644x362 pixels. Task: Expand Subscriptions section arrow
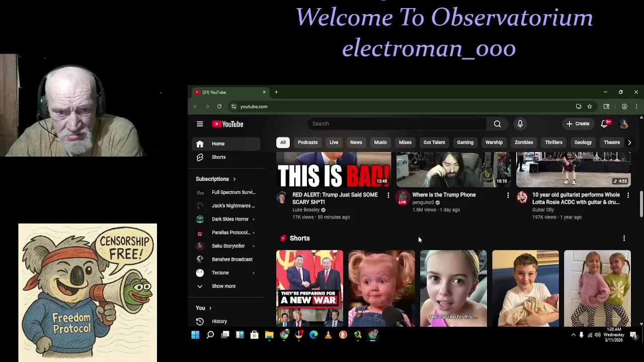point(234,179)
